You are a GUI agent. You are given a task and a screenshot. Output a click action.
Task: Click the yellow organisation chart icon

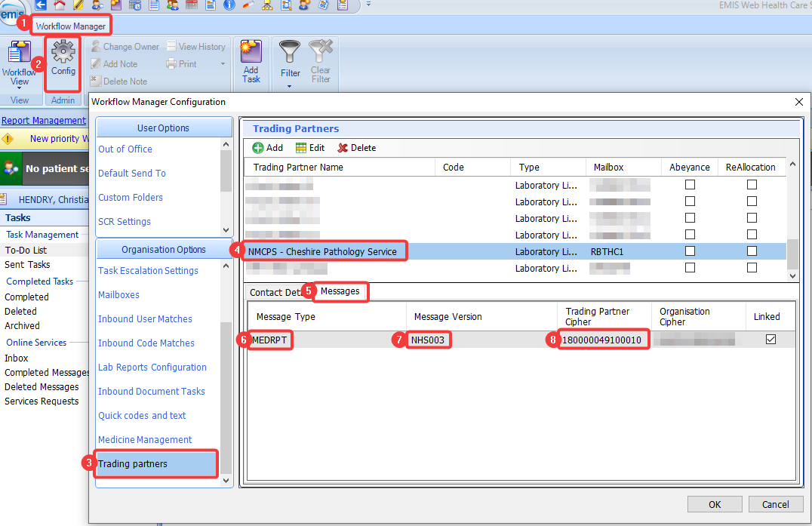coord(267,5)
